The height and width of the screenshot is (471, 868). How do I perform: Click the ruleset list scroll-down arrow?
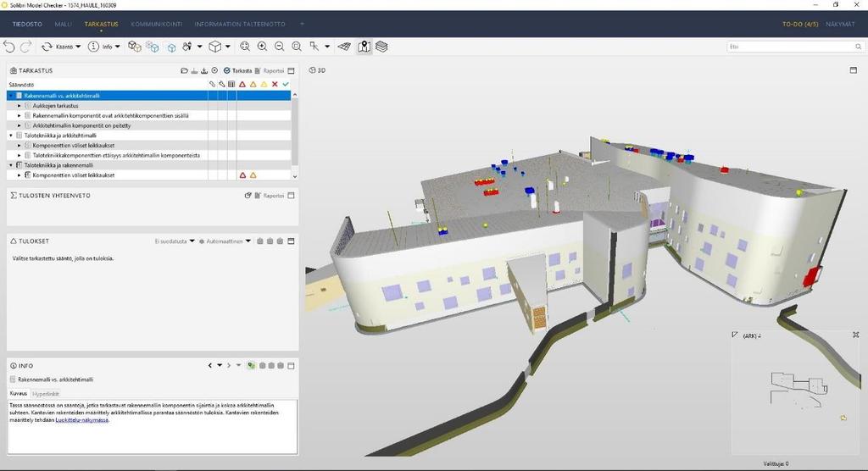[294, 176]
